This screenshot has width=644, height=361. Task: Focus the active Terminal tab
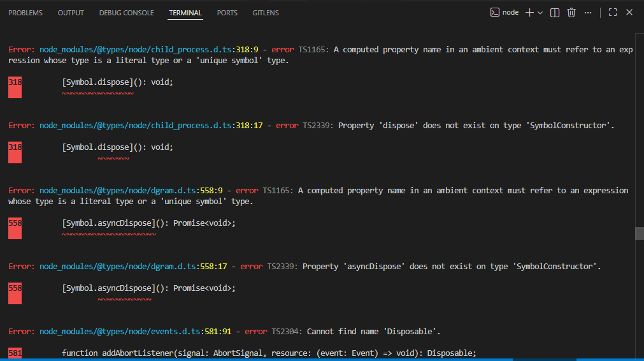185,13
